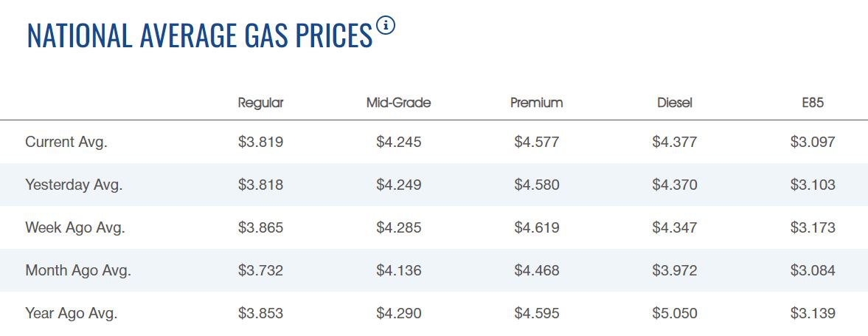Click the Month Ago Avg. row label
Screen dimensions: 868x336
click(78, 270)
